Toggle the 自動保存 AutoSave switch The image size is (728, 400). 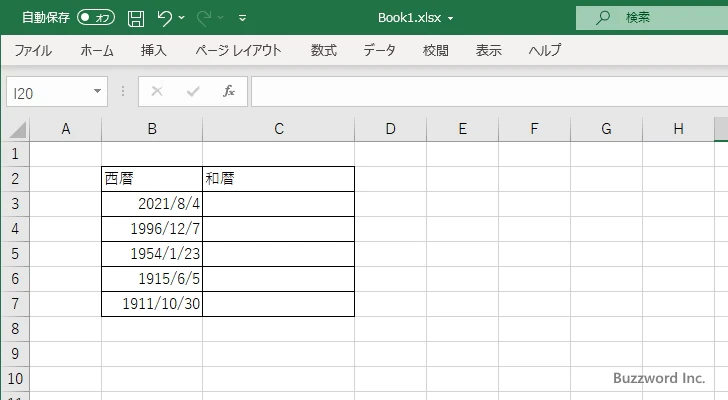[96, 18]
